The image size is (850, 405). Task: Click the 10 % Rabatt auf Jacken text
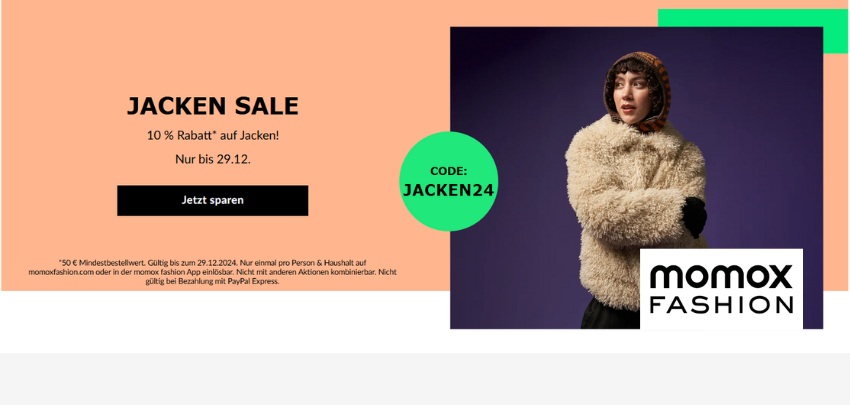(213, 136)
